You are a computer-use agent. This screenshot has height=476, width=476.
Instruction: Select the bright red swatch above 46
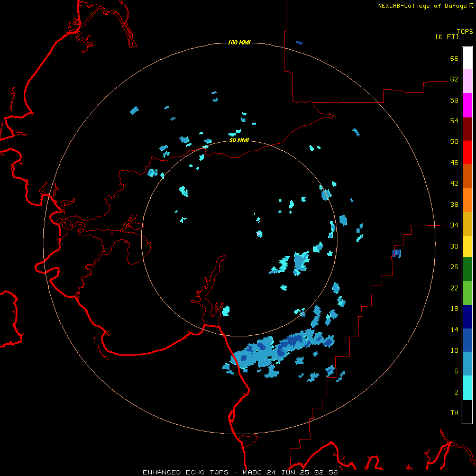click(467, 152)
